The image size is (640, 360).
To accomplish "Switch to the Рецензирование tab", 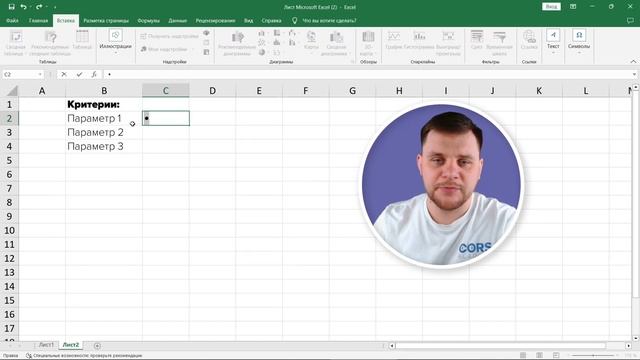I will [x=215, y=20].
